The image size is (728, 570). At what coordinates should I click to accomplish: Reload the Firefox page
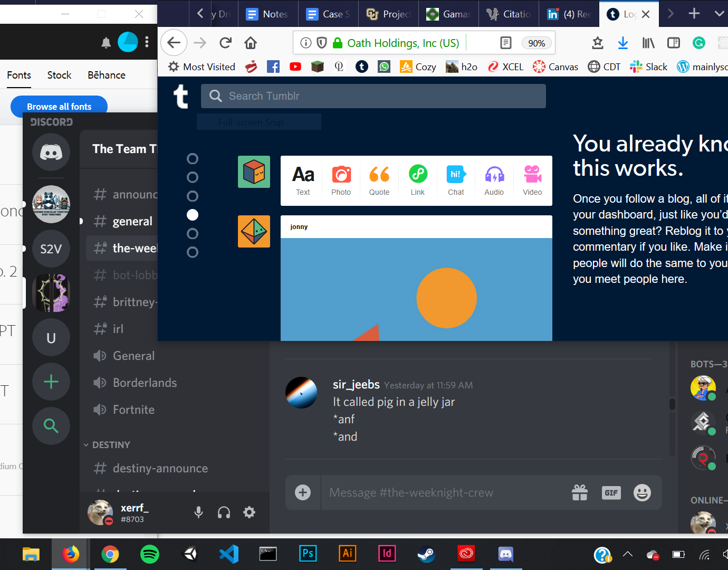tap(225, 43)
